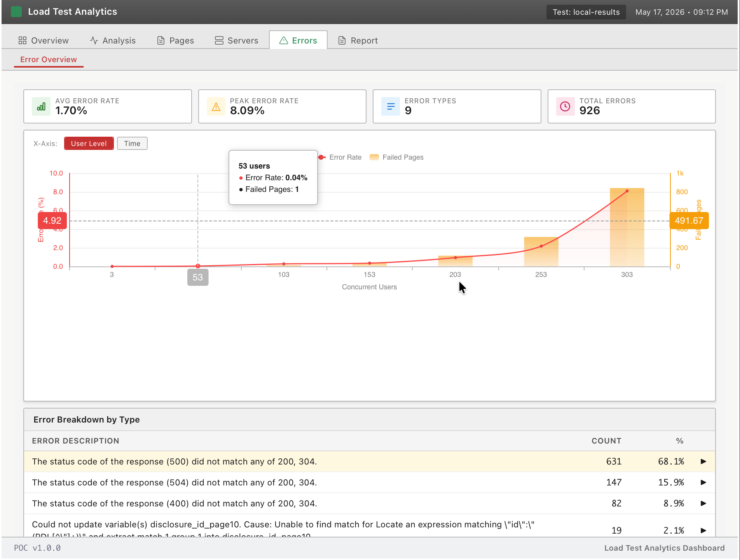Click the count value 147

[x=614, y=482]
